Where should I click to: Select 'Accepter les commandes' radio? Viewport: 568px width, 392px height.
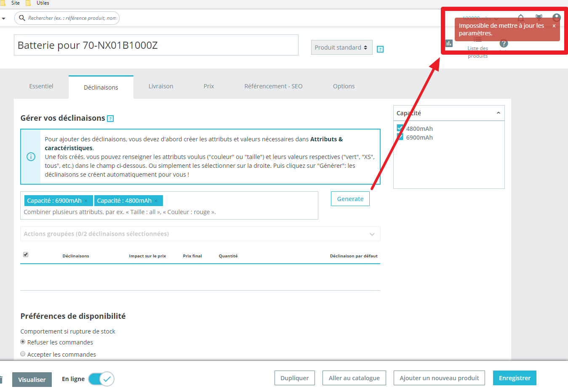(23, 354)
